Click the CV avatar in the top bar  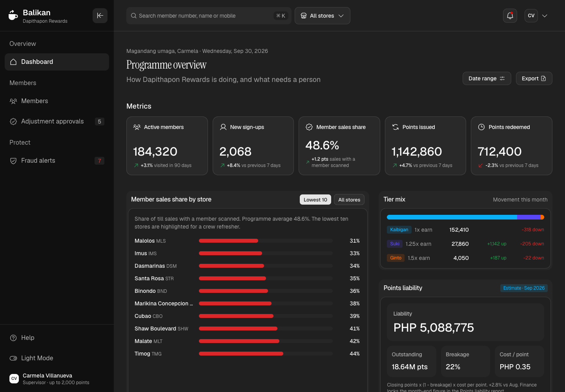[531, 16]
